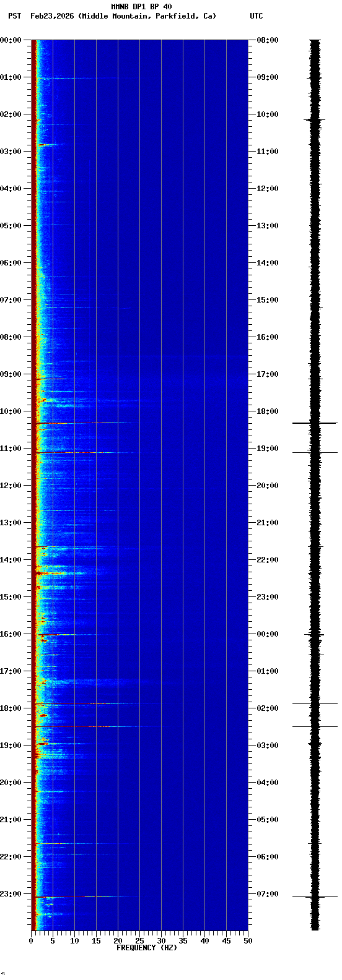Click the "09:00" label on UTC axis
Screen dimensions: 342x980
(x=268, y=77)
